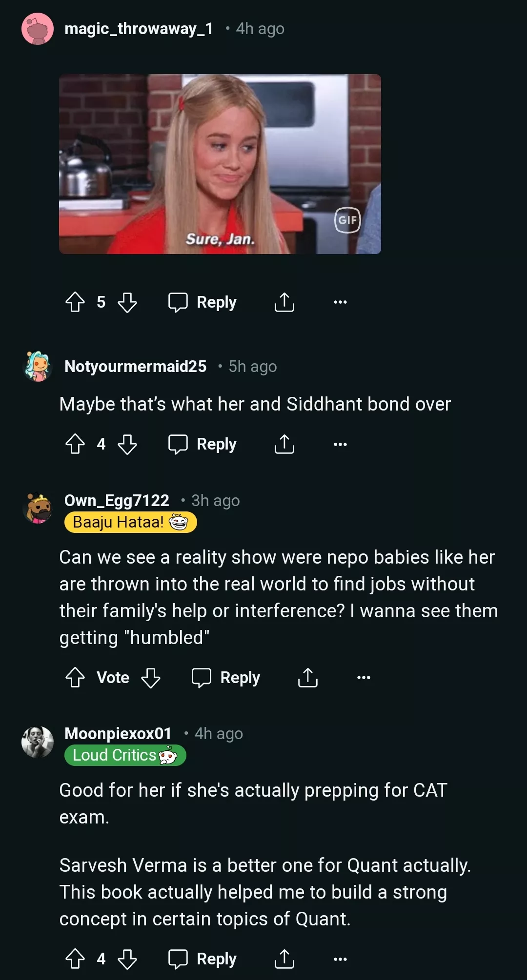Upvote magic_throwaway_1's GIF comment
This screenshot has width=527, height=980.
click(74, 302)
